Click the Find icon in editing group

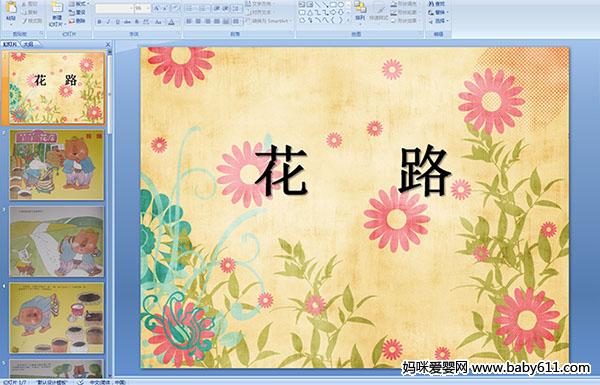(437, 4)
